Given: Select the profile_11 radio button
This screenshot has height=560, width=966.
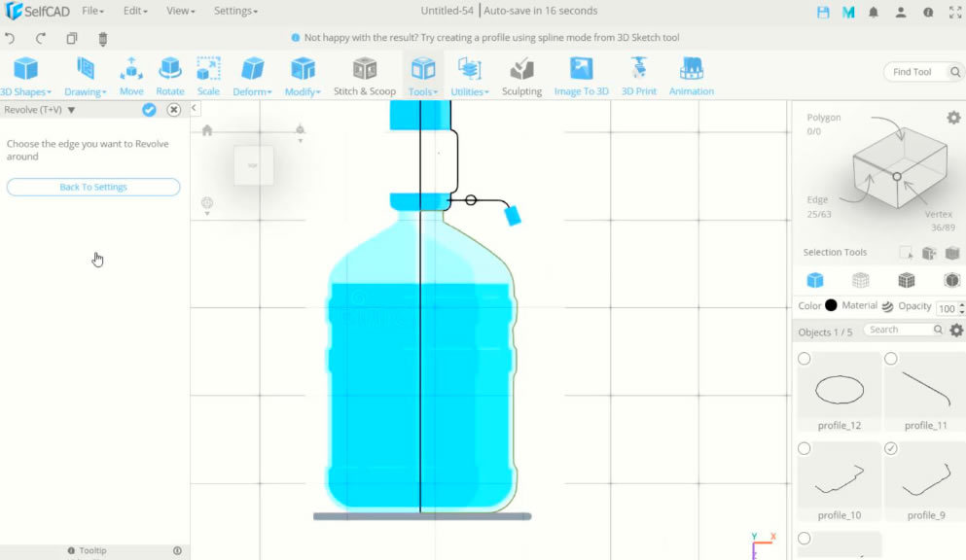Looking at the screenshot, I should (x=891, y=359).
